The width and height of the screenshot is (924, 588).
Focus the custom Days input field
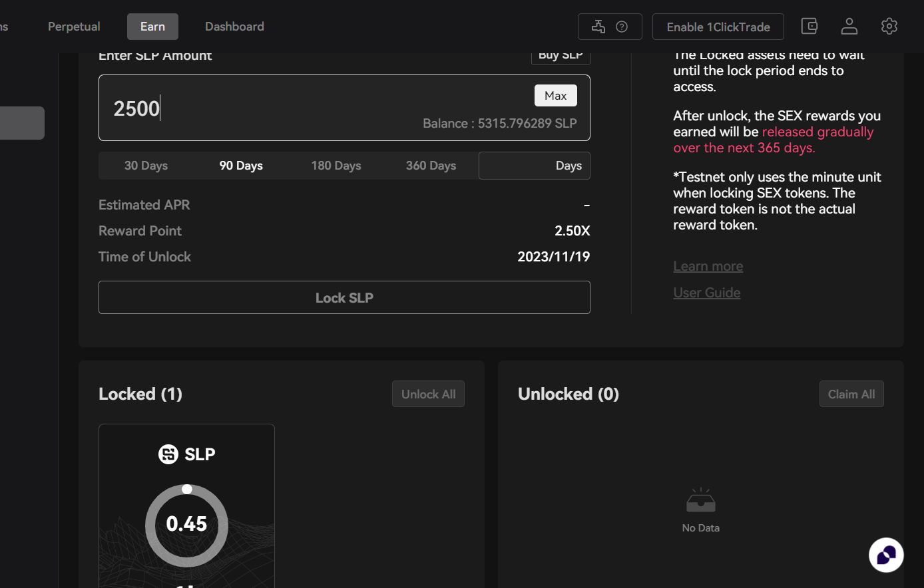click(535, 166)
